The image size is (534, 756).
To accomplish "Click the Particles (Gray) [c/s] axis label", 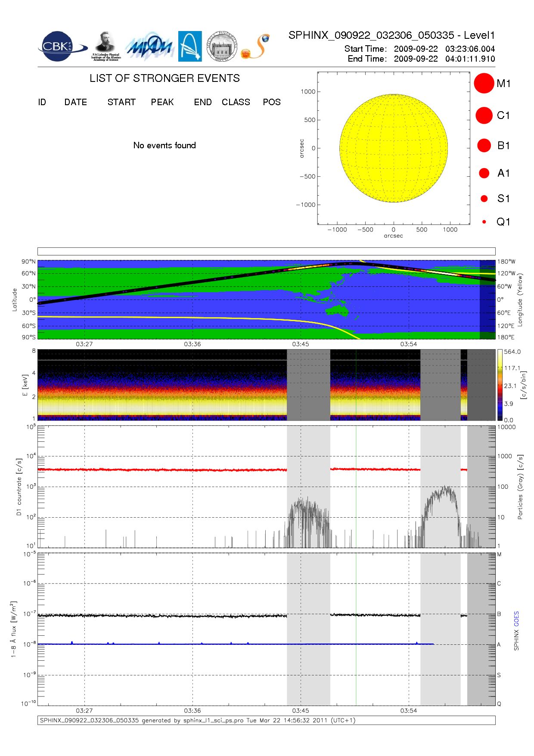I will [520, 487].
